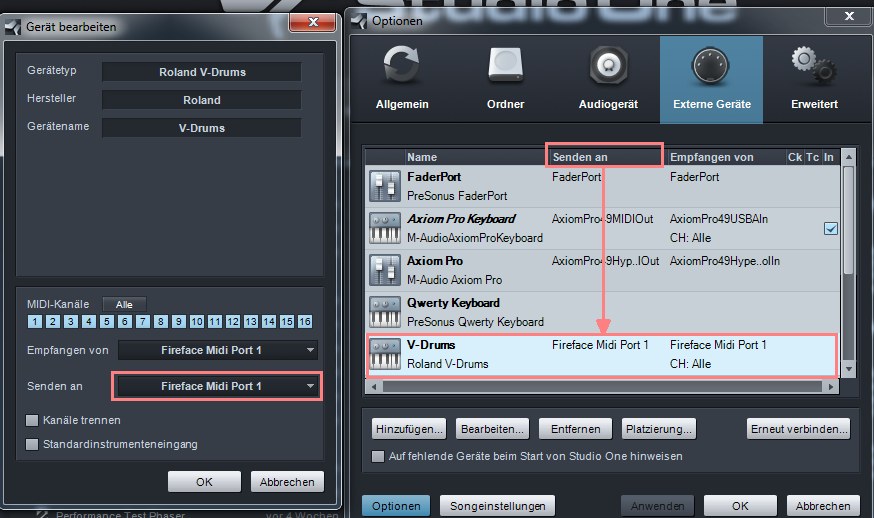Click the Axiom Pro control surface icon
Viewport: 874px width, 518px height.
pyautogui.click(x=385, y=270)
